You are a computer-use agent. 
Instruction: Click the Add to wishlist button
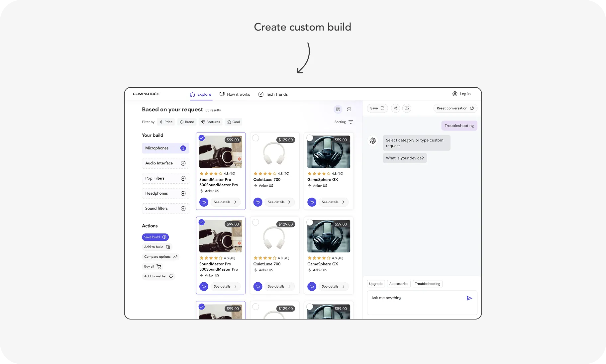pyautogui.click(x=158, y=276)
